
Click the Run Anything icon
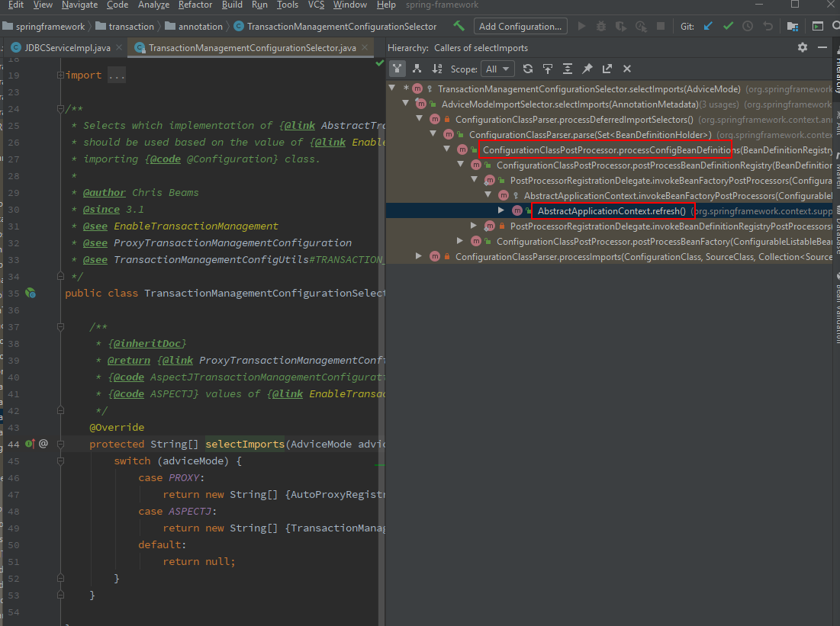tap(818, 26)
